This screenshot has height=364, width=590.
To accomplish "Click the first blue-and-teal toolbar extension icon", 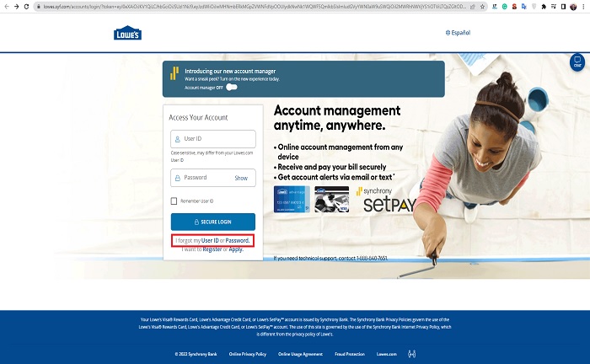I will (495, 7).
